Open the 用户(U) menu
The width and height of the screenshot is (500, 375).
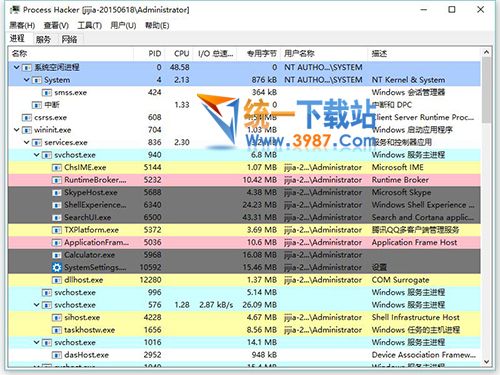123,25
